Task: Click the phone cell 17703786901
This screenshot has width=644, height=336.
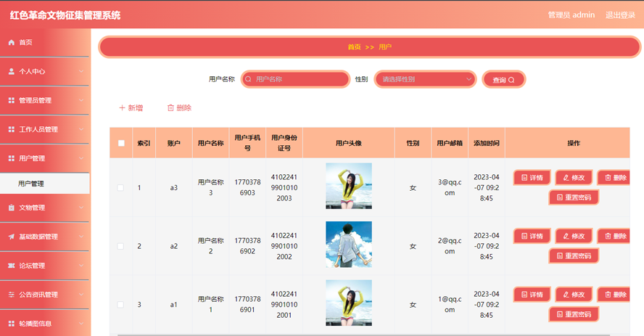Action: click(247, 304)
